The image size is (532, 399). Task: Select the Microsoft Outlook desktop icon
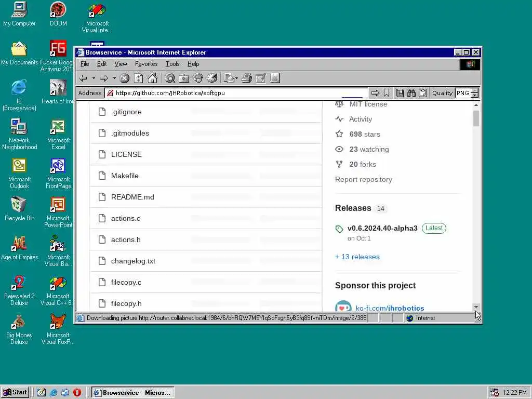tap(19, 174)
